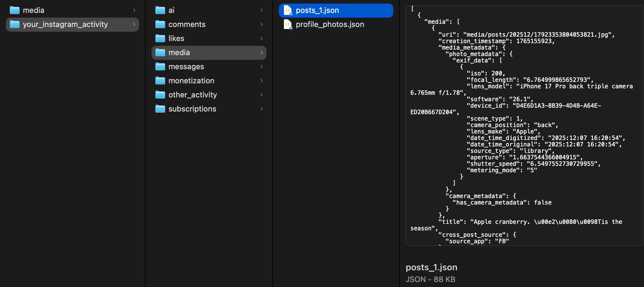Viewport: 644px width, 287px height.
Task: Expand the chevron next to ai folder
Action: [262, 10]
